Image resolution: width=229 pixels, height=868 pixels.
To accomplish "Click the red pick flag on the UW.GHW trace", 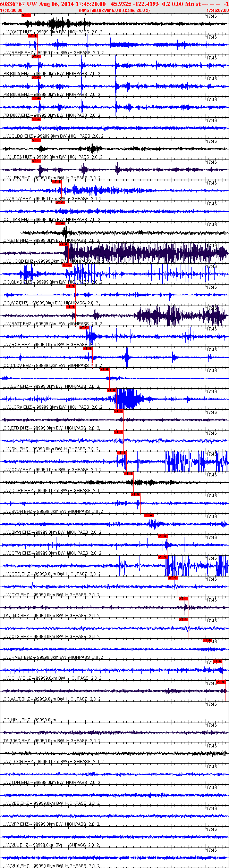I will [218, 661].
